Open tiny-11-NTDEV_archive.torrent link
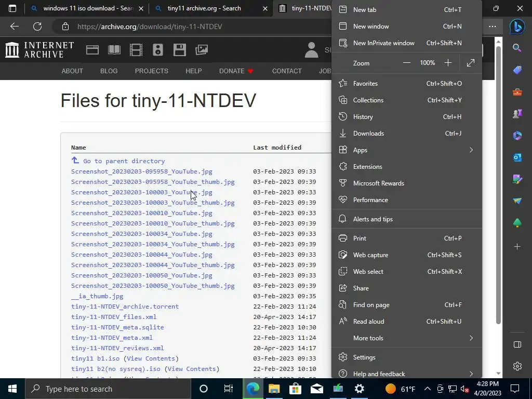This screenshot has height=399, width=532. point(125,307)
